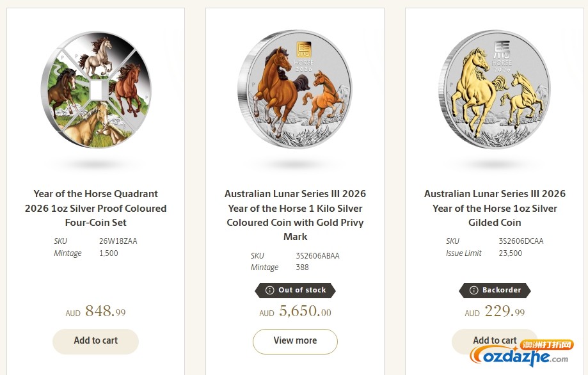
Task: Add the Quadrant Four-Coin Set to cart
Action: pyautogui.click(x=95, y=341)
